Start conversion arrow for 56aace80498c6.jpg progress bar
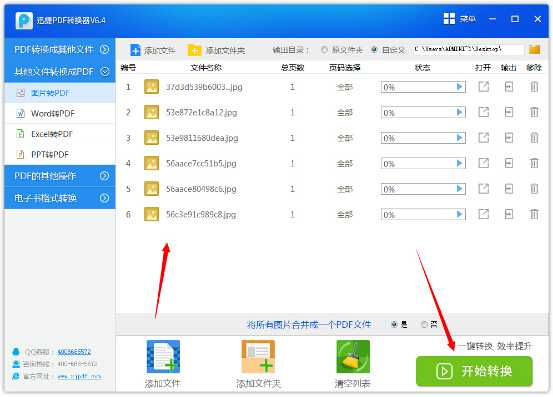This screenshot has width=553, height=397. (x=459, y=189)
